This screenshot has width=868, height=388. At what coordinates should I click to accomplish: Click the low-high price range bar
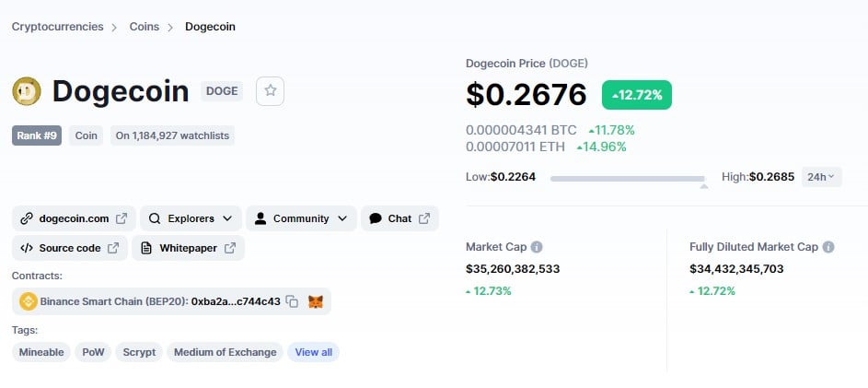(x=628, y=179)
